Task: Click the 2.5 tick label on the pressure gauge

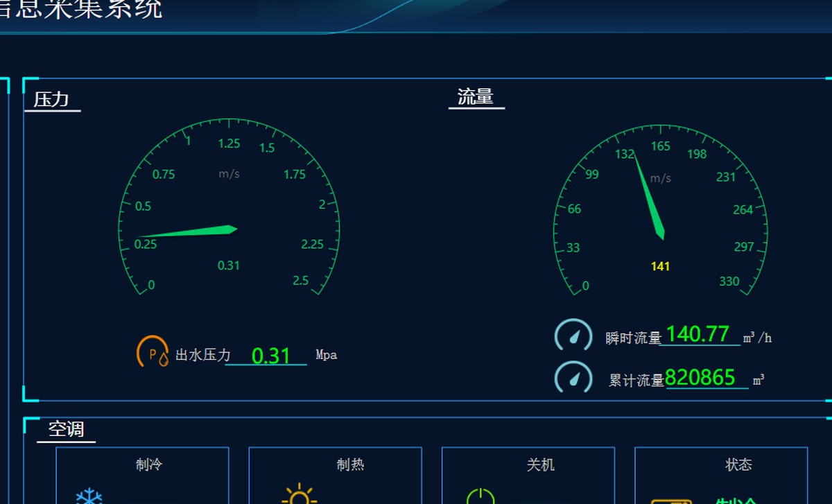Action: coord(301,281)
